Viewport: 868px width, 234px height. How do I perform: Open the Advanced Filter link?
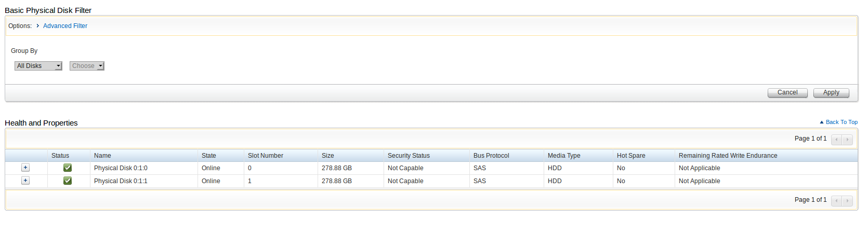65,26
